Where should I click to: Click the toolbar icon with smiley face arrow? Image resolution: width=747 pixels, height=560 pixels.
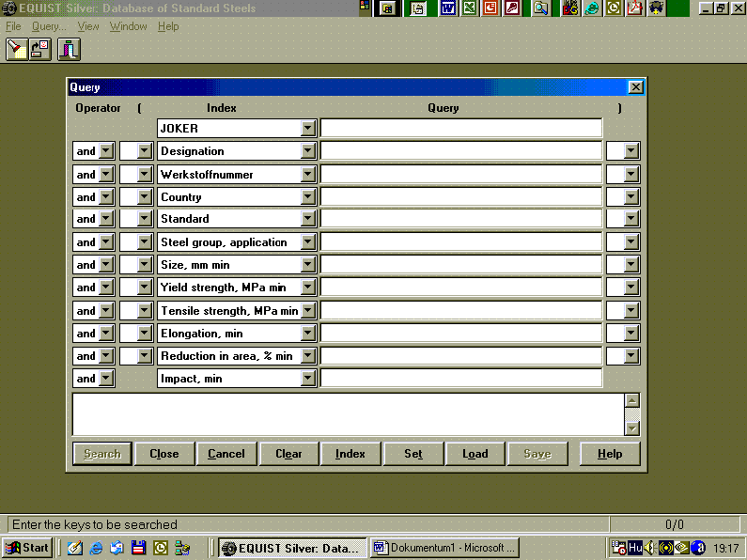coord(40,50)
